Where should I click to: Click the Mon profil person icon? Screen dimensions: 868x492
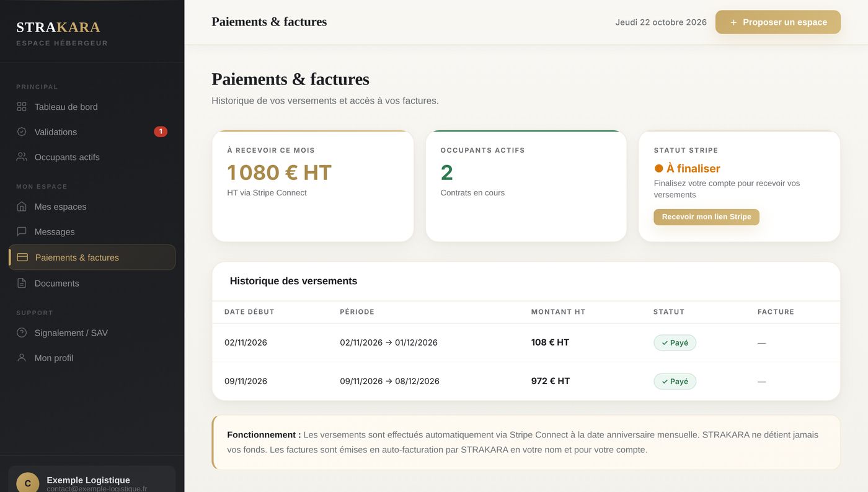(x=22, y=358)
